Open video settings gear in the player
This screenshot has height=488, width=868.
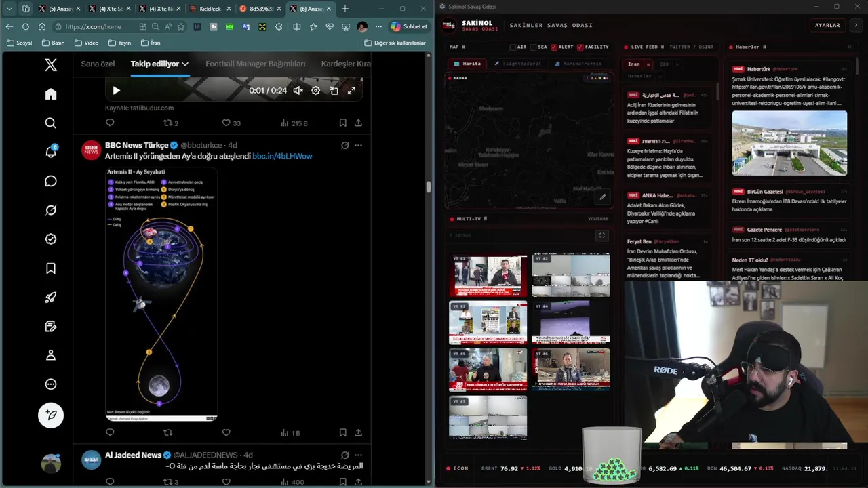(x=315, y=90)
